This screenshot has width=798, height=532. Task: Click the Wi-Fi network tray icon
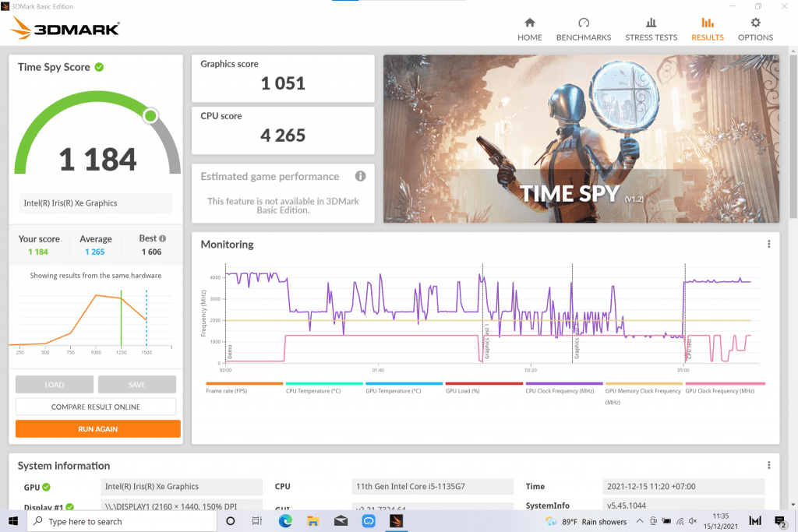pyautogui.click(x=680, y=521)
